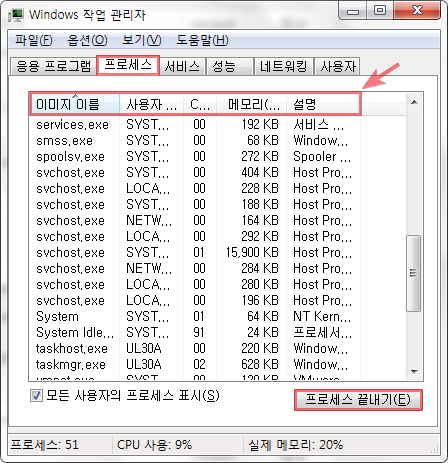This screenshot has width=448, height=463.
Task: Select the services.exe process row
Action: (195, 125)
